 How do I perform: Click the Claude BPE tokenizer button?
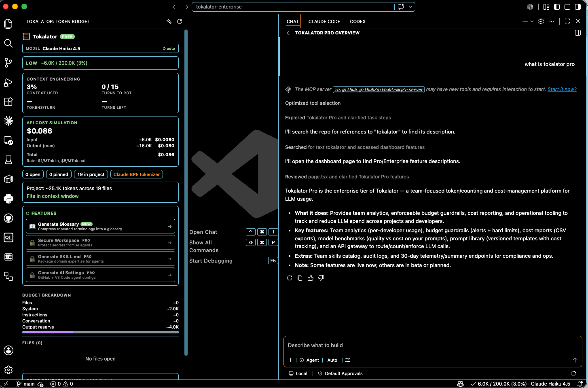[137, 174]
